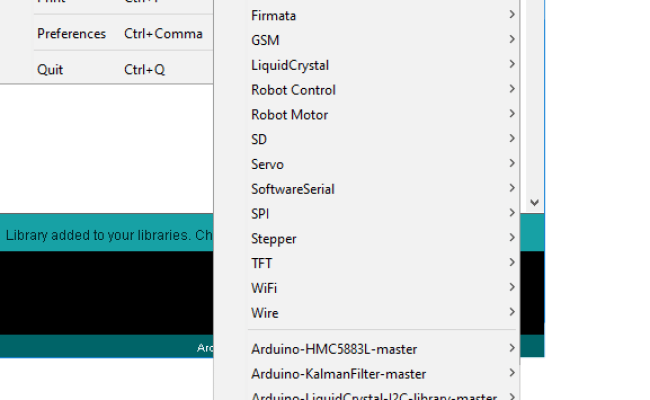Expand the submenu arrow beside Robot Control

512,89
